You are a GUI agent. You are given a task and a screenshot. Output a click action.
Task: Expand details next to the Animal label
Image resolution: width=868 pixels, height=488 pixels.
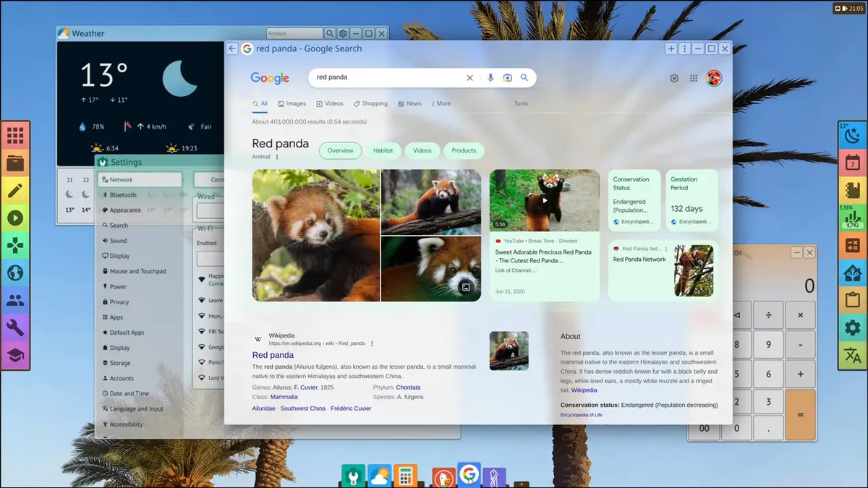pos(277,156)
